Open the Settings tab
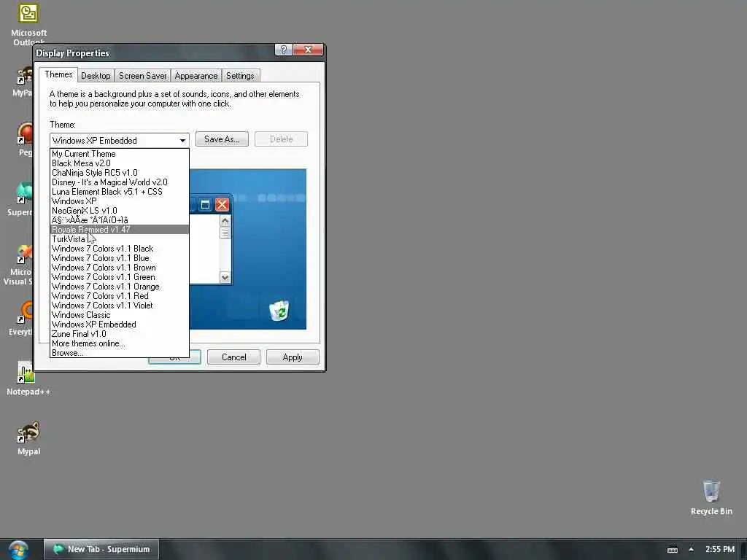This screenshot has height=560, width=747. [239, 76]
